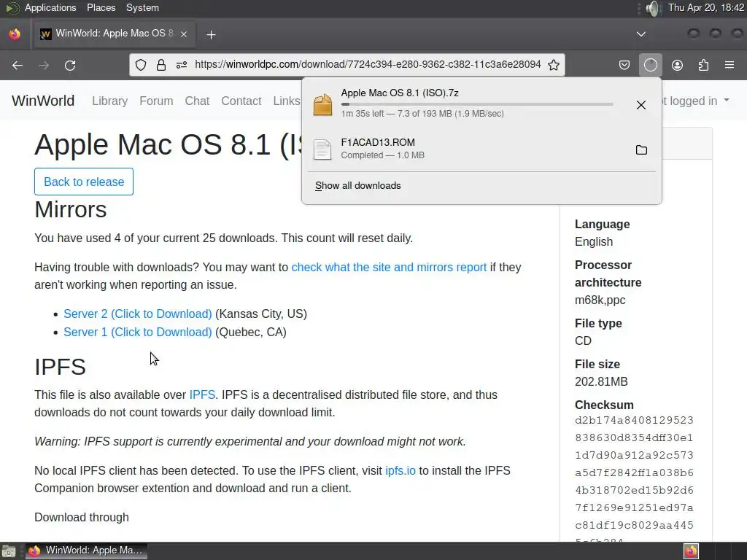747x560 pixels.
Task: Open a new browser tab
Action: [x=211, y=35]
